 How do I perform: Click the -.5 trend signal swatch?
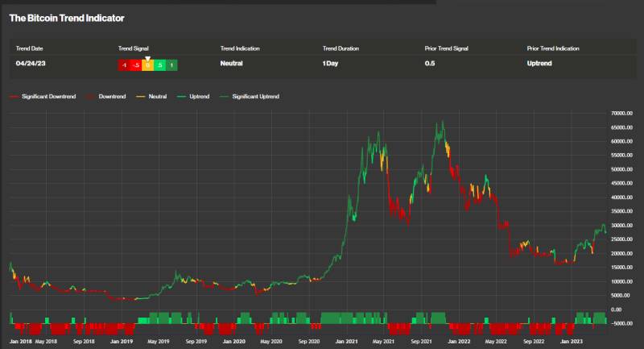tap(135, 65)
